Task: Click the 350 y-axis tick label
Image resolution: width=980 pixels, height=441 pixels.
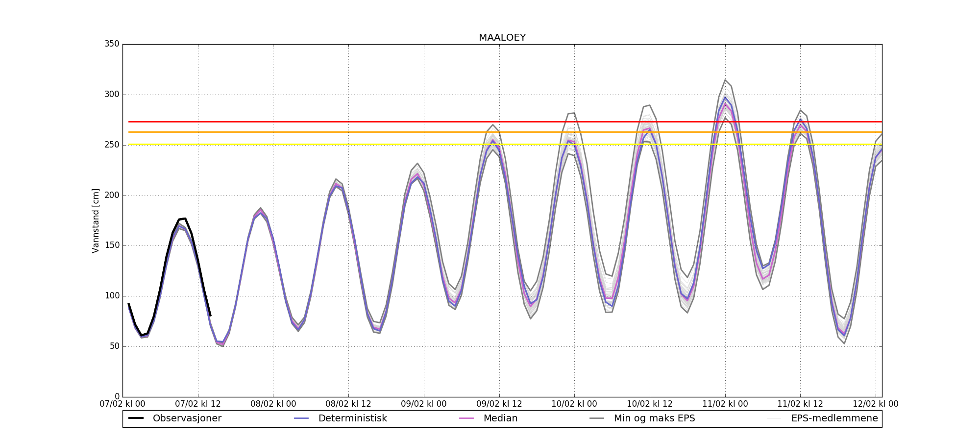Action: (112, 44)
